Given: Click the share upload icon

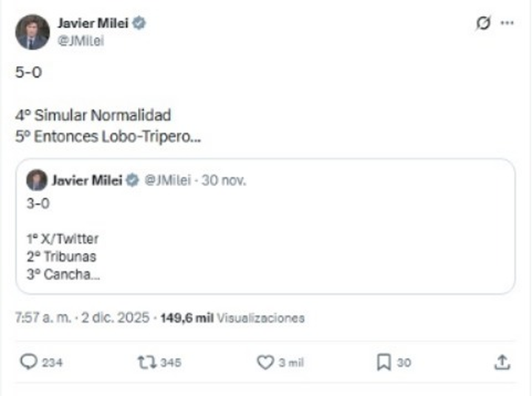Looking at the screenshot, I should point(501,362).
